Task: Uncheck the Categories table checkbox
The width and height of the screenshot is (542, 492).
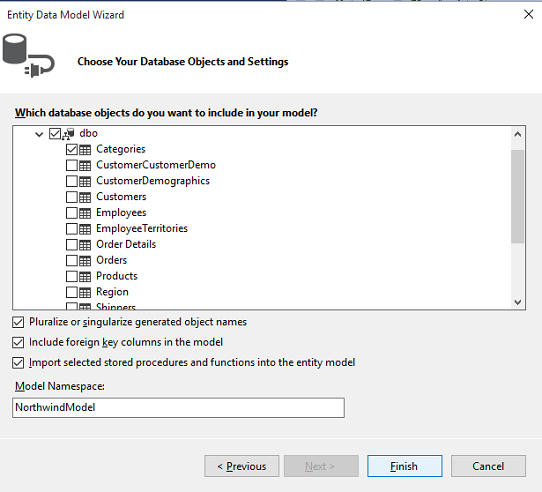Action: tap(72, 149)
